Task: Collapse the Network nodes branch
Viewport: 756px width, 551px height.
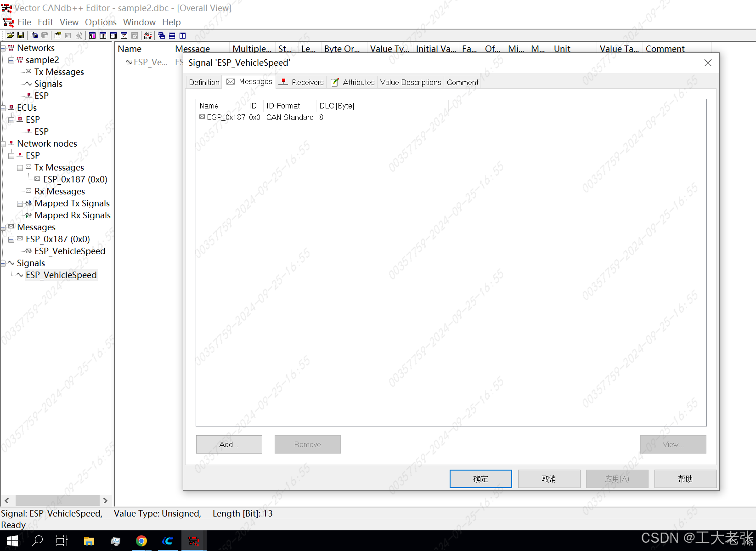Action: (3, 143)
